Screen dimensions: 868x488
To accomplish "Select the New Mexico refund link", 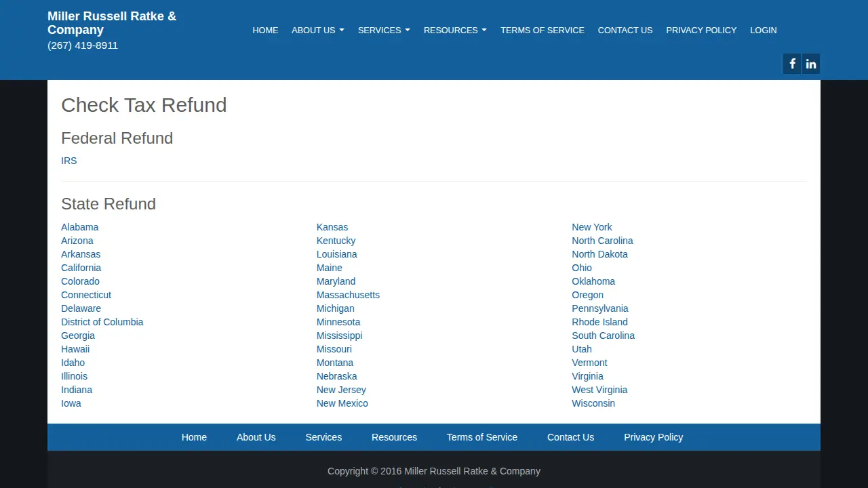I will click(342, 403).
